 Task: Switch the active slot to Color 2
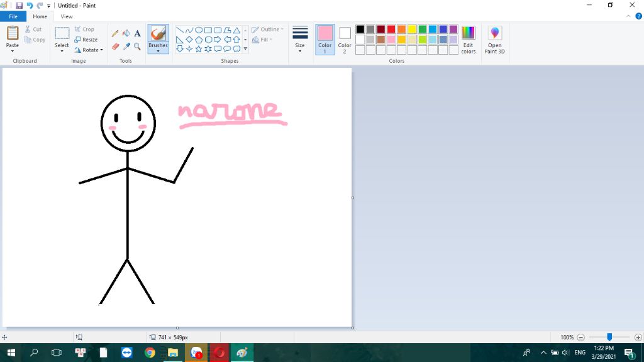[x=345, y=40]
